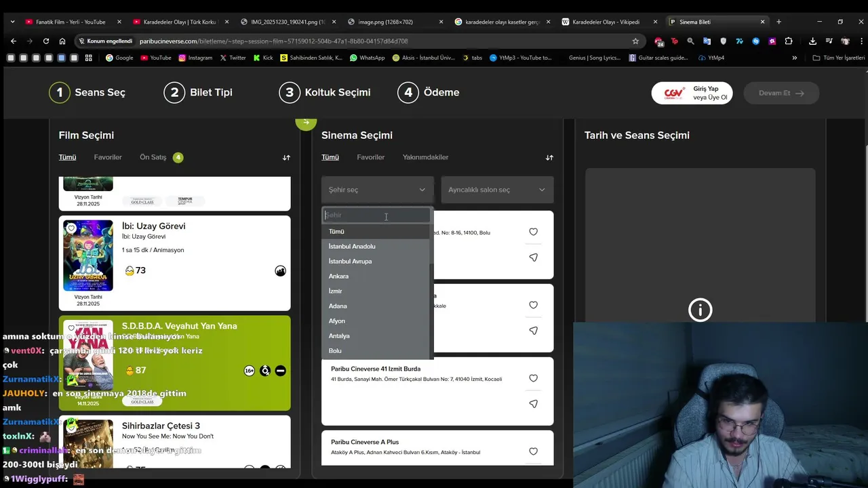Select Paribu Cineverse A Plus cinema name

pos(365,442)
